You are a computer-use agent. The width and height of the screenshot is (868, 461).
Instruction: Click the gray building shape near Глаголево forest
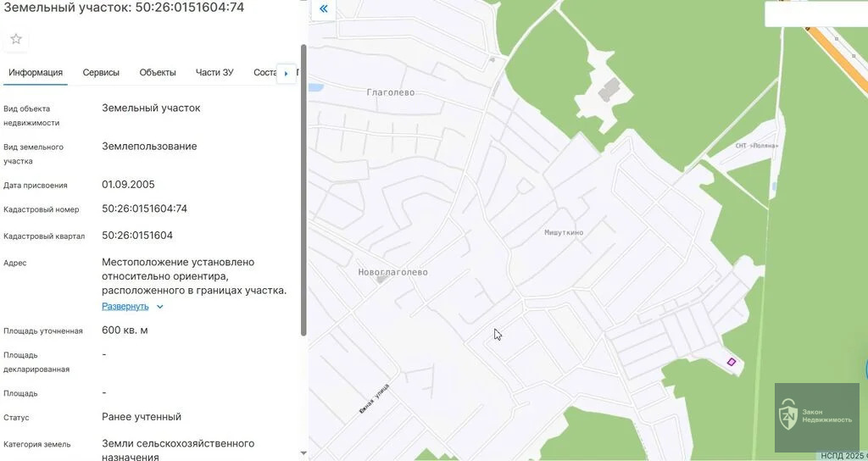tap(607, 89)
